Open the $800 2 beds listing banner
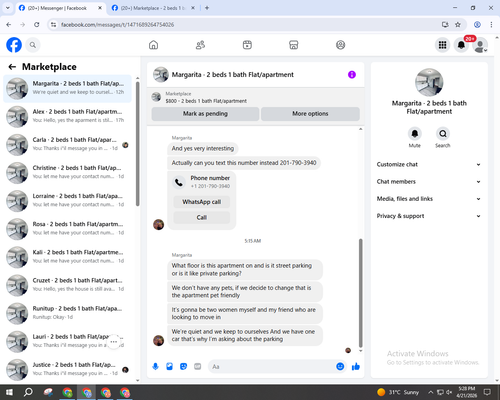The image size is (500, 400). tap(255, 97)
